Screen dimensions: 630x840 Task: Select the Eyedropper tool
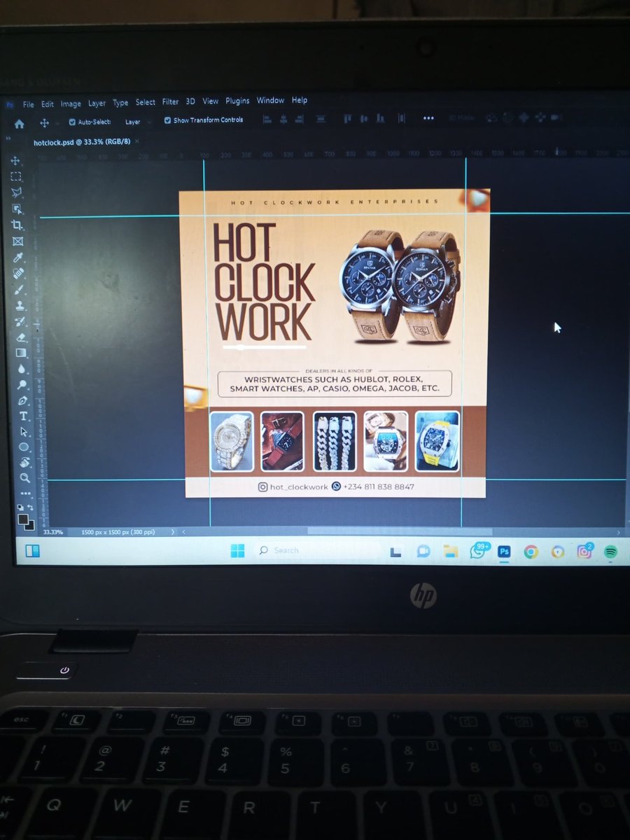(x=18, y=258)
